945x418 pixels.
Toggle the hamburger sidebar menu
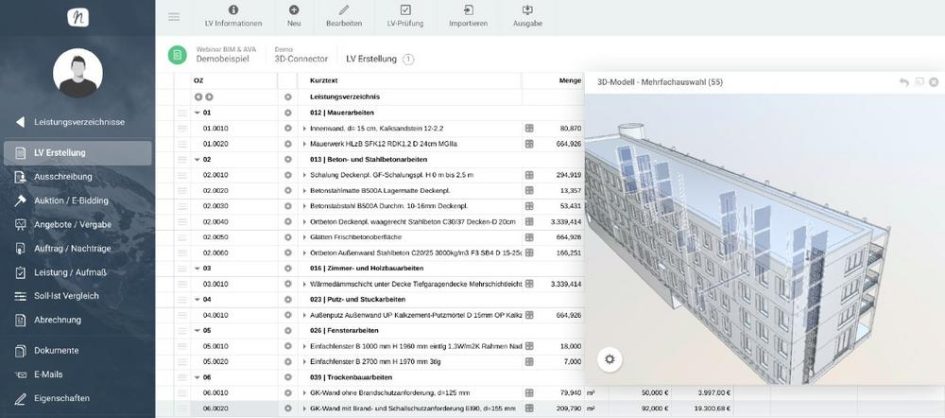point(174,17)
